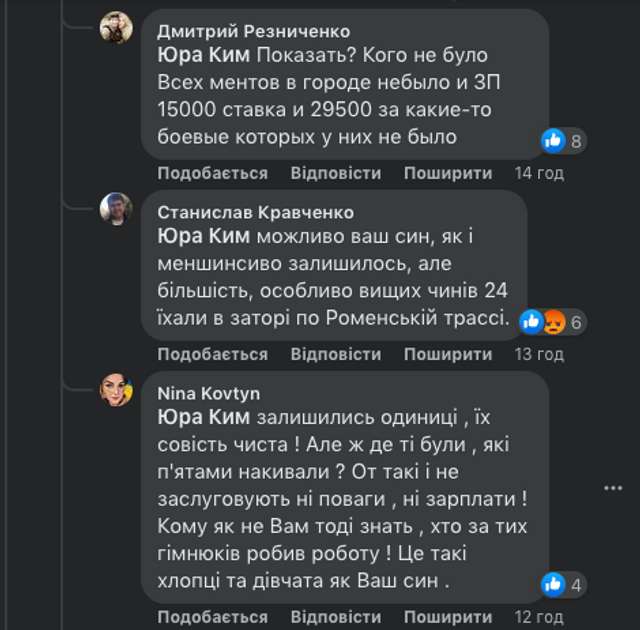Like Дмитрий Резниченко's comment via Подобається
The width and height of the screenshot is (640, 630).
pos(212,173)
